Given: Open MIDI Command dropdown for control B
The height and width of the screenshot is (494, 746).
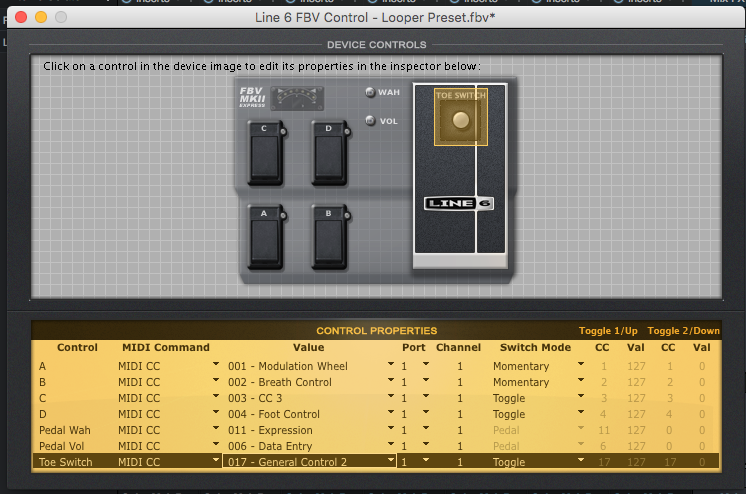Looking at the screenshot, I should click(x=216, y=380).
